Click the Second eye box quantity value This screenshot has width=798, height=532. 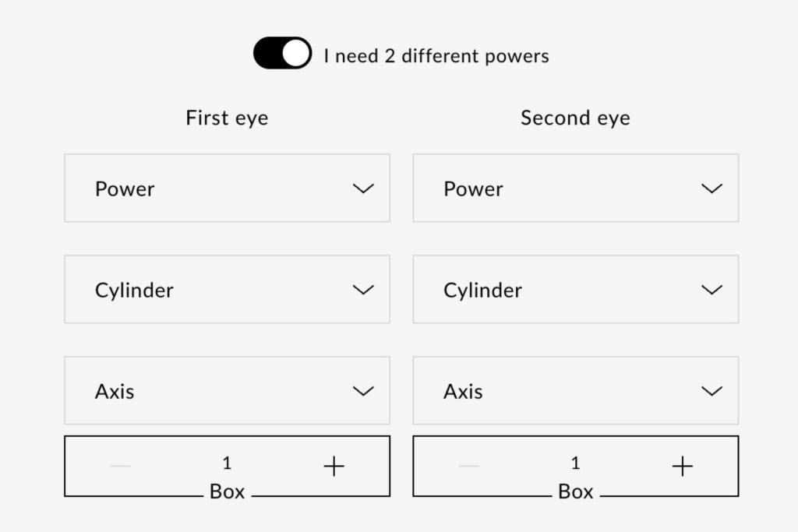coord(575,464)
